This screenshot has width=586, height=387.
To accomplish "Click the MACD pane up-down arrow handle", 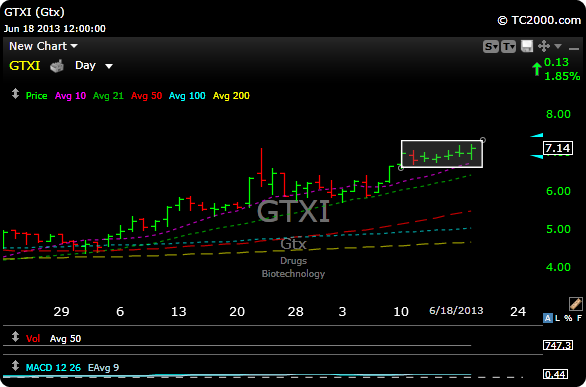I will point(15,365).
